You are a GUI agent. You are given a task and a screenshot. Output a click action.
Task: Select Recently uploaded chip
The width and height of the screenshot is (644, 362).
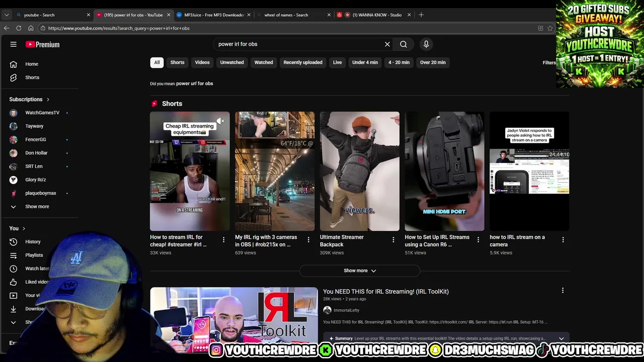(303, 62)
